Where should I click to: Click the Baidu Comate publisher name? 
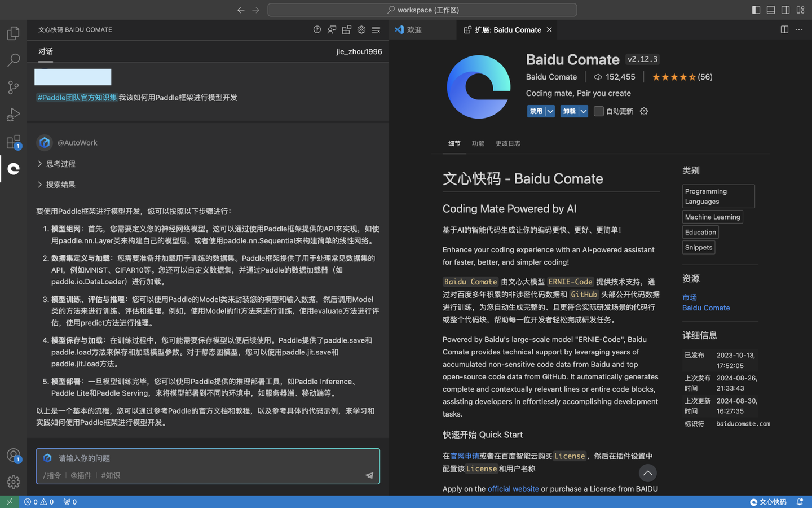[x=551, y=77]
